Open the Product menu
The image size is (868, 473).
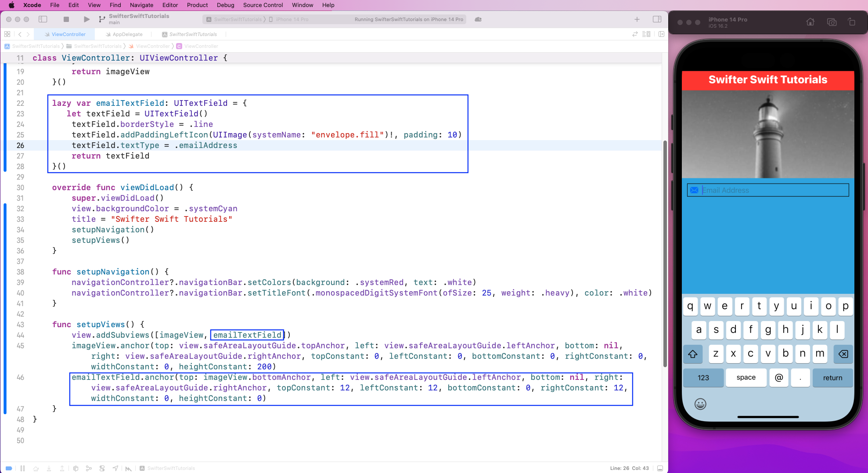pyautogui.click(x=197, y=5)
